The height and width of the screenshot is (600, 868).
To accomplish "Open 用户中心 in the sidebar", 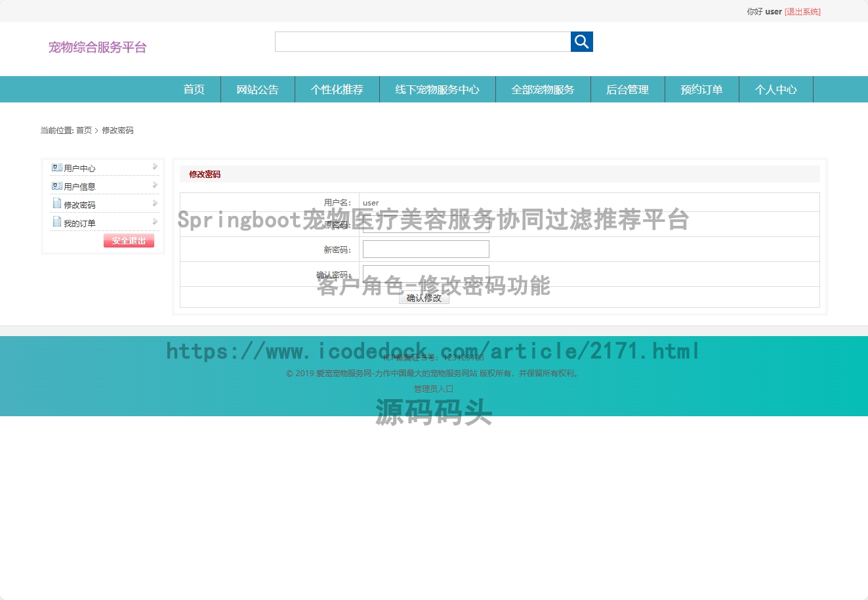I will coord(79,169).
